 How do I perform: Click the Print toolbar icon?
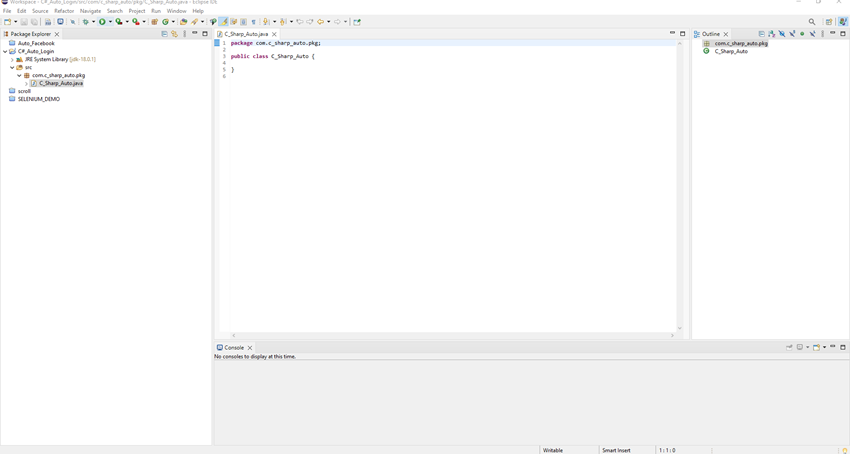click(x=48, y=22)
